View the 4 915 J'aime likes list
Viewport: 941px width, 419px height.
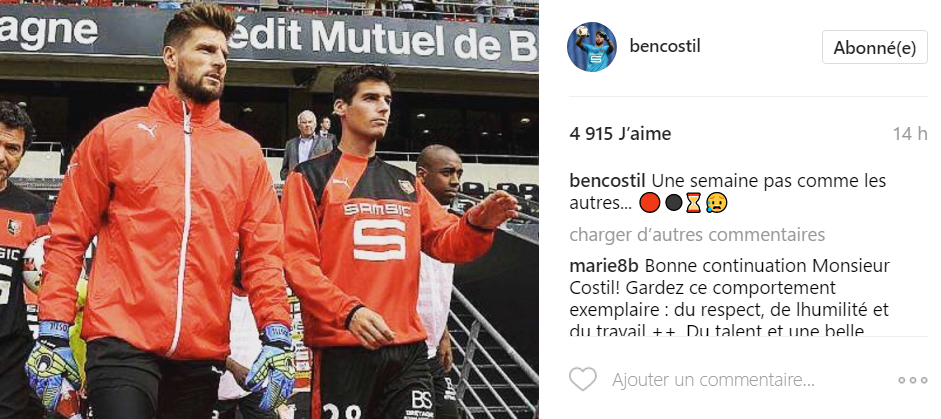[x=620, y=134]
